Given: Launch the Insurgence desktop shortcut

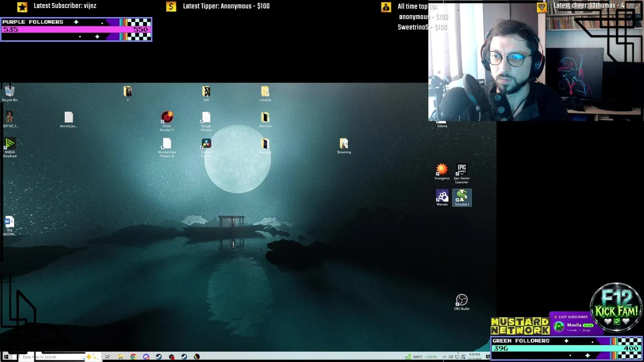Looking at the screenshot, I should (442, 171).
